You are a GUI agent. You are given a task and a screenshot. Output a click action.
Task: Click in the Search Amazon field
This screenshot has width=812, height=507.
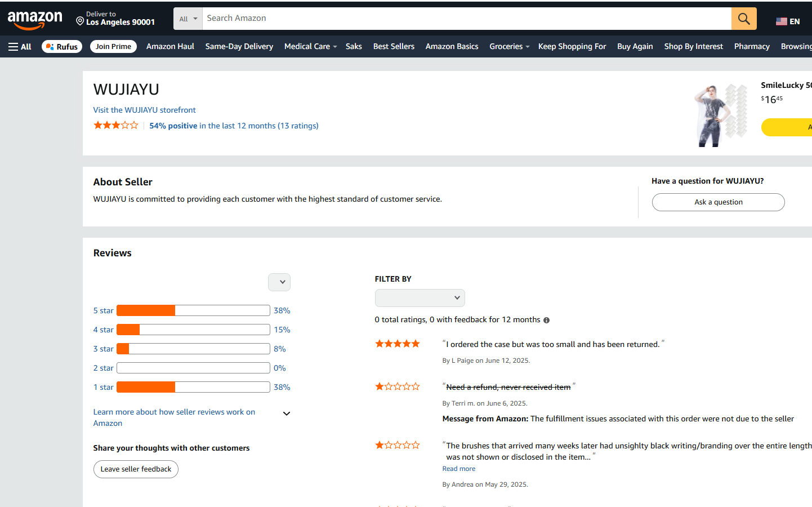[x=467, y=19]
